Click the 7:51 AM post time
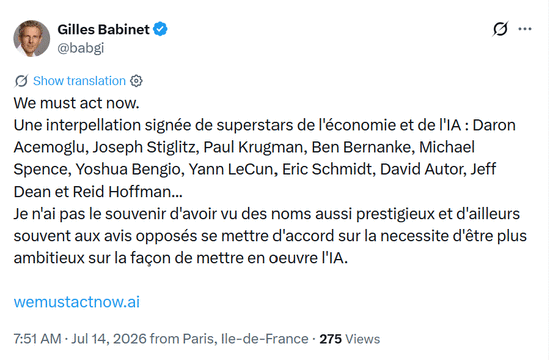 pos(38,339)
